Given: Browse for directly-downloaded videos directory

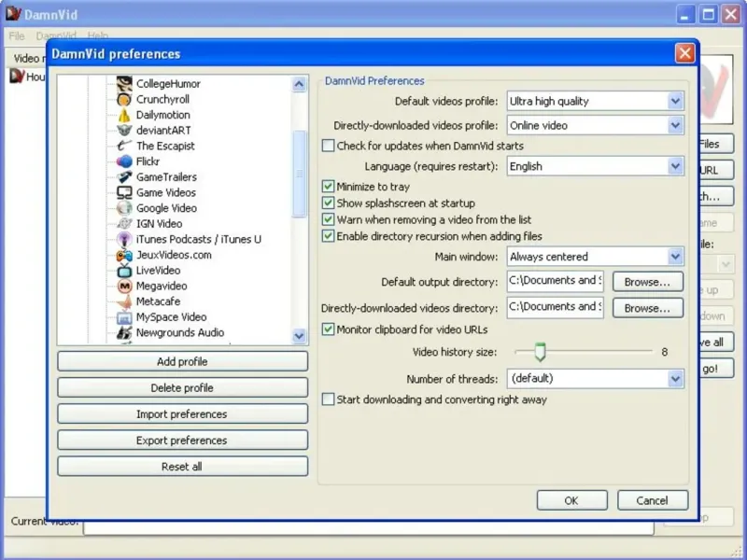Looking at the screenshot, I should 647,308.
